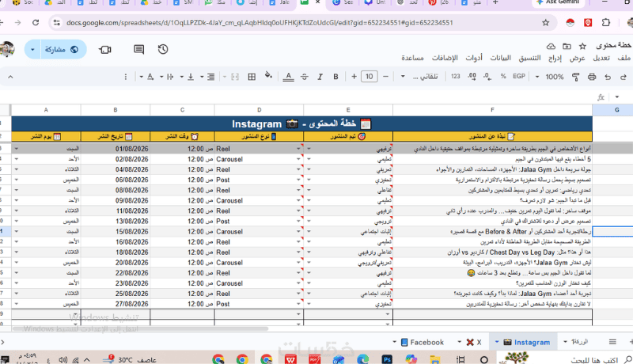Reload the page in Chrome
This screenshot has height=364, width=633.
tap(36, 23)
